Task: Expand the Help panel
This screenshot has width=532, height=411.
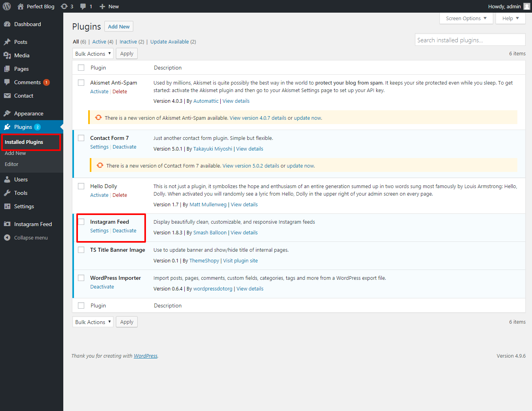Action: [510, 18]
